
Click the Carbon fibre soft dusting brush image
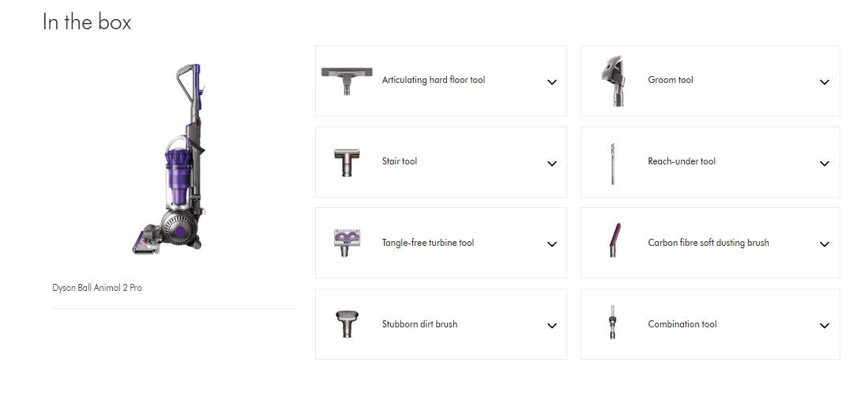614,240
